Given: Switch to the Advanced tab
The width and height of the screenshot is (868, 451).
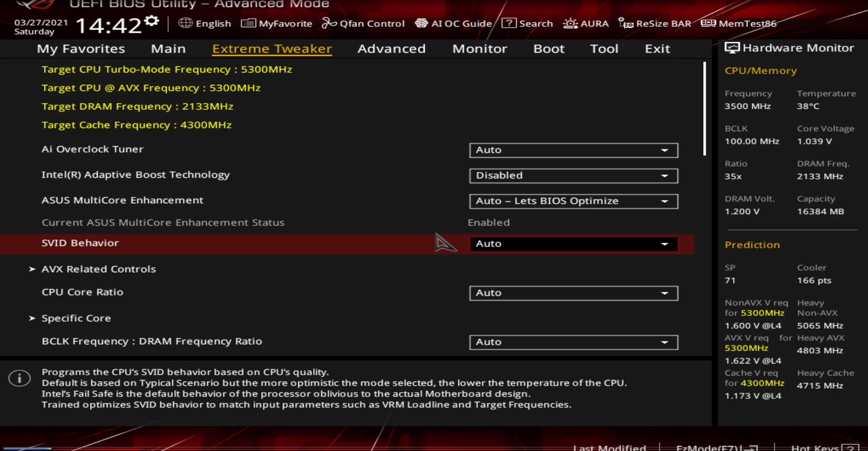Looking at the screenshot, I should 391,49.
